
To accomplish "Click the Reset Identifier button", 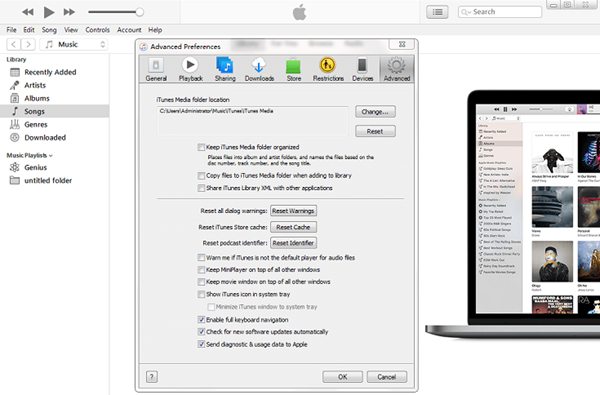I will click(293, 243).
